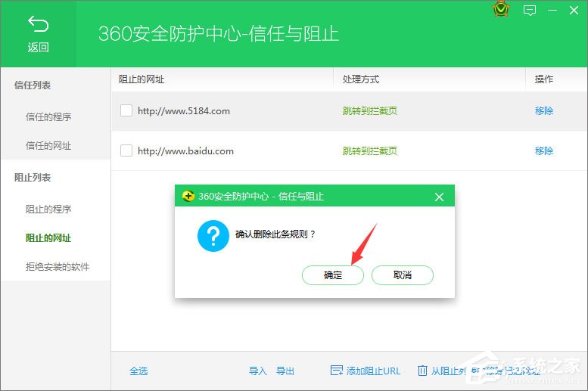The height and width of the screenshot is (391, 588).
Task: Open the 360 medal badge icon
Action: point(501,10)
